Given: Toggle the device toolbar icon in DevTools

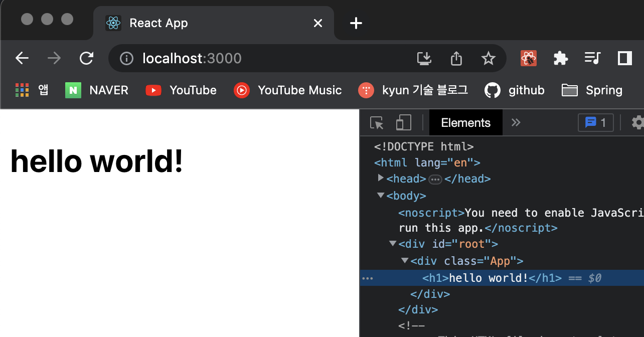Looking at the screenshot, I should (x=404, y=123).
